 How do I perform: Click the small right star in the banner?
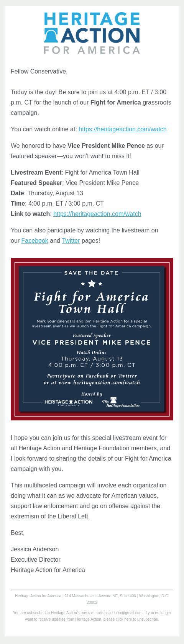coord(100,284)
